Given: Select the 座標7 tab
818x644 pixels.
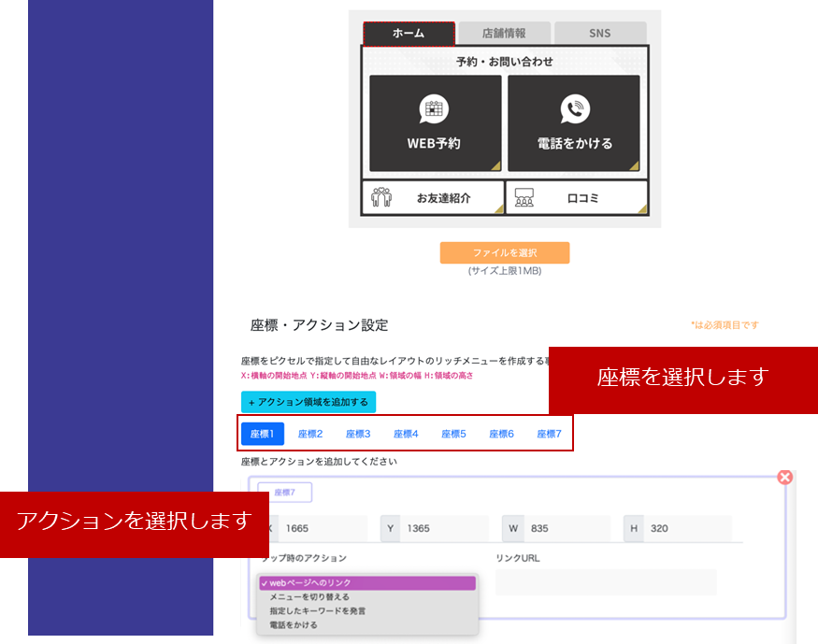Looking at the screenshot, I should pos(549,434).
